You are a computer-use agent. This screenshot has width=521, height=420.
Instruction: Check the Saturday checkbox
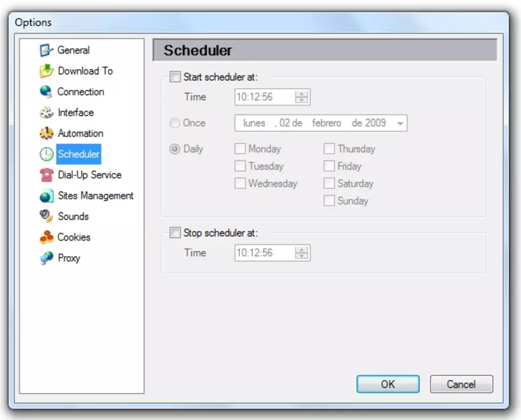[329, 183]
